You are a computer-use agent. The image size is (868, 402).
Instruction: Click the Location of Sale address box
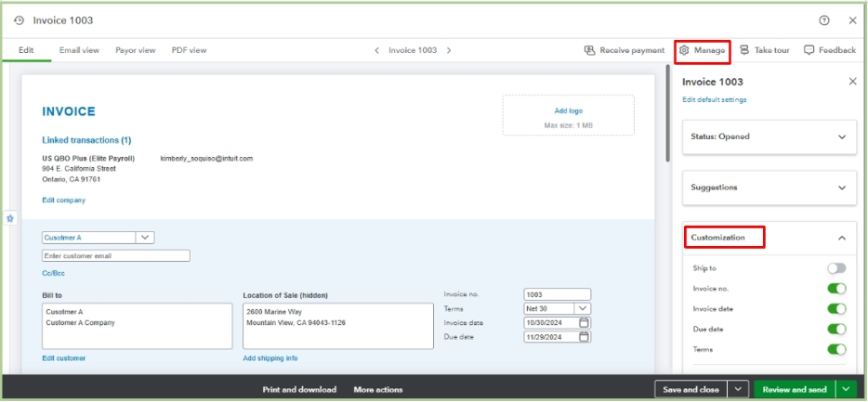[338, 326]
